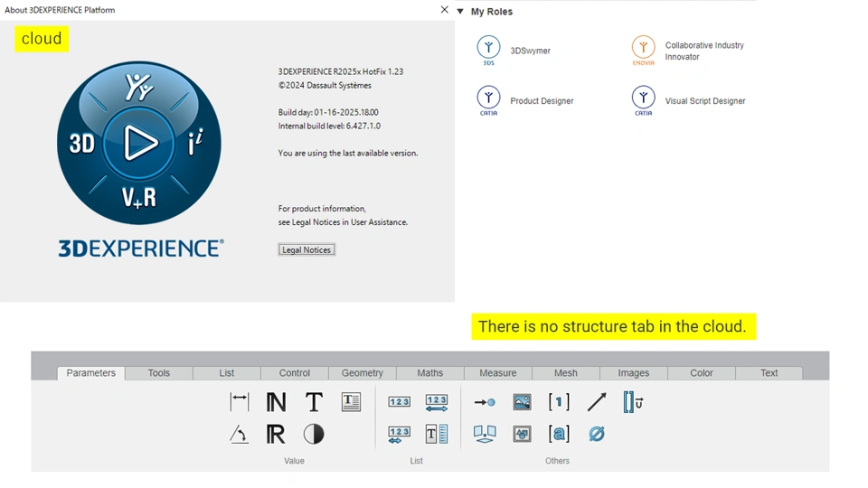Open the 3DSwymer role icon
Image resolution: width=868 pixels, height=488 pixels.
488,51
